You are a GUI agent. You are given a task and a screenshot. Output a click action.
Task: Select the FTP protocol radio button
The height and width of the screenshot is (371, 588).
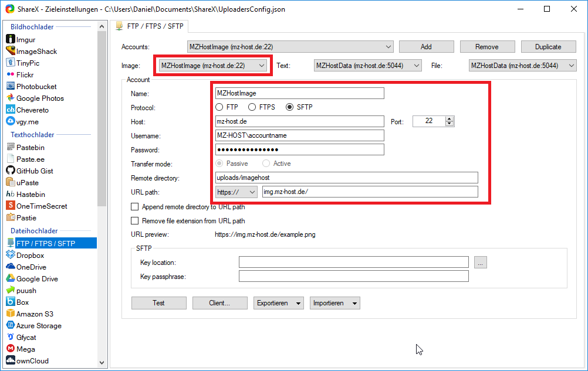219,107
